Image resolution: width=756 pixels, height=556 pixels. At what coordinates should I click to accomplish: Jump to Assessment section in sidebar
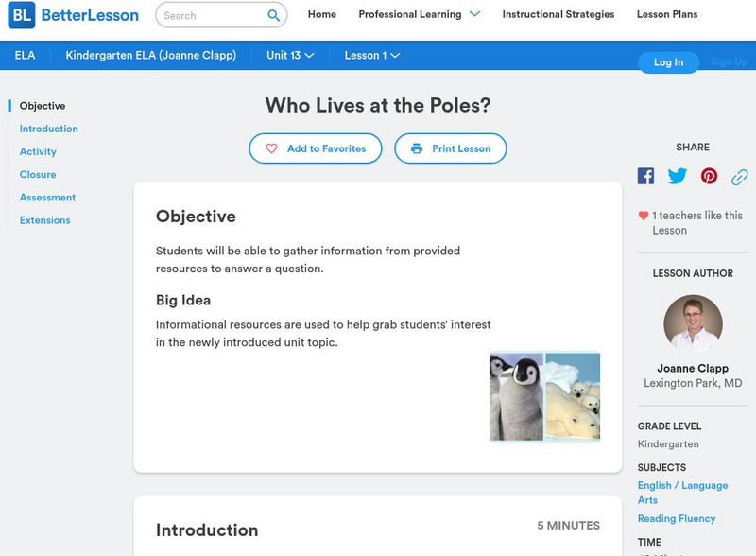coord(47,198)
